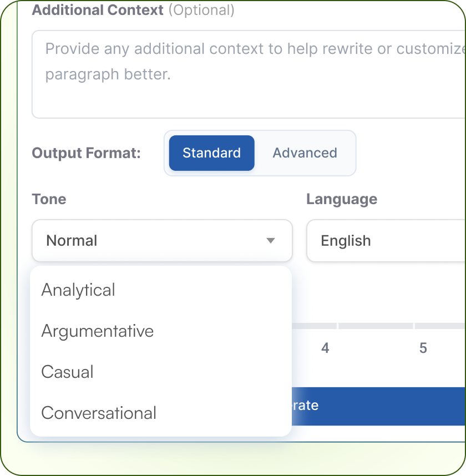This screenshot has height=476, width=466.
Task: Select the Standard output format
Action: click(211, 153)
